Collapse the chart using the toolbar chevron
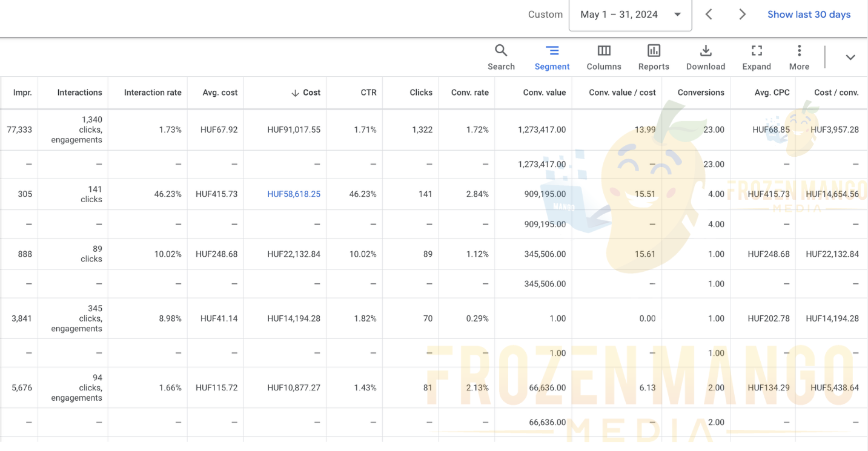 pos(850,58)
